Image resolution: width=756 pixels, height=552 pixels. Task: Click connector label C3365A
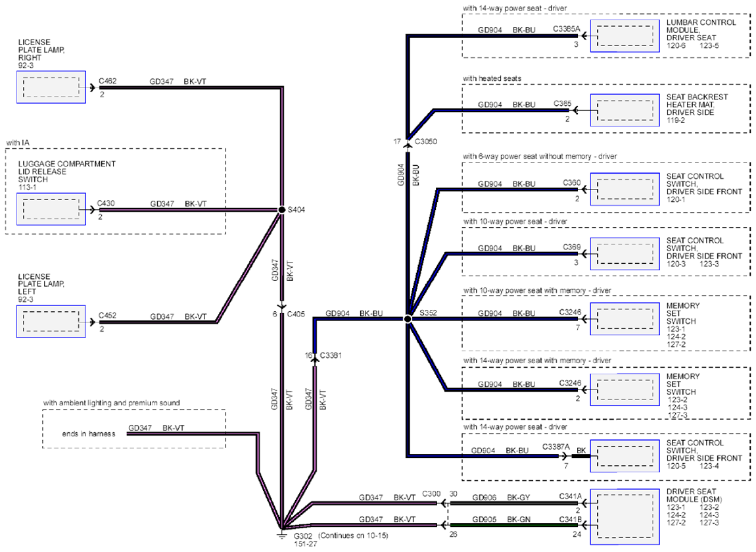pos(567,29)
